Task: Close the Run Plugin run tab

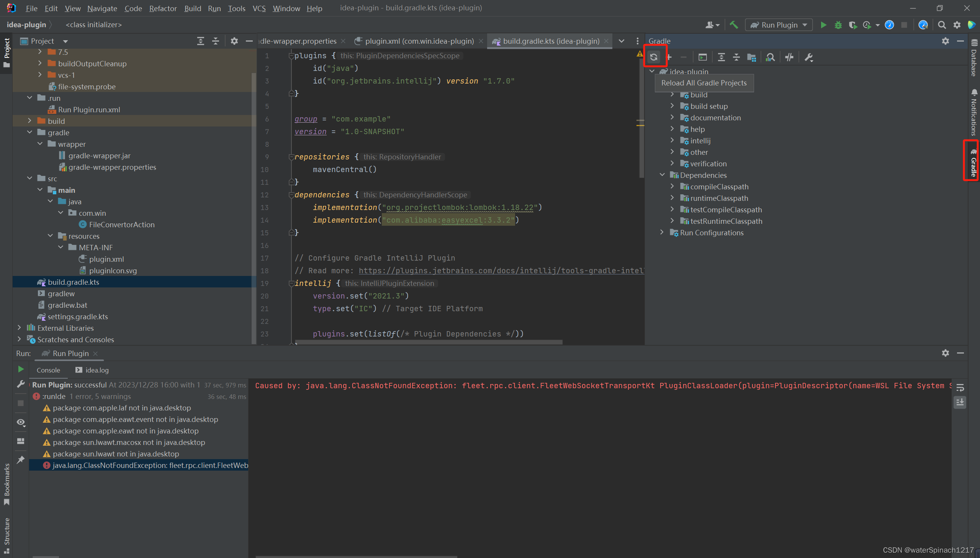Action: click(95, 353)
